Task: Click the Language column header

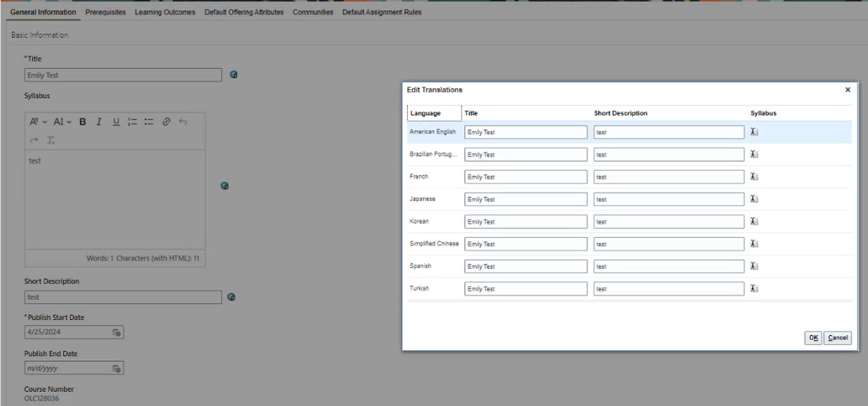Action: 434,113
